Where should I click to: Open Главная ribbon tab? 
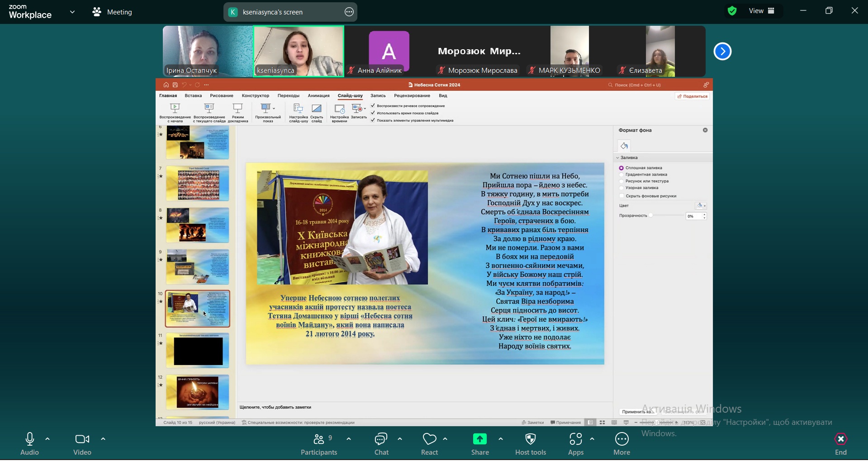tap(168, 96)
